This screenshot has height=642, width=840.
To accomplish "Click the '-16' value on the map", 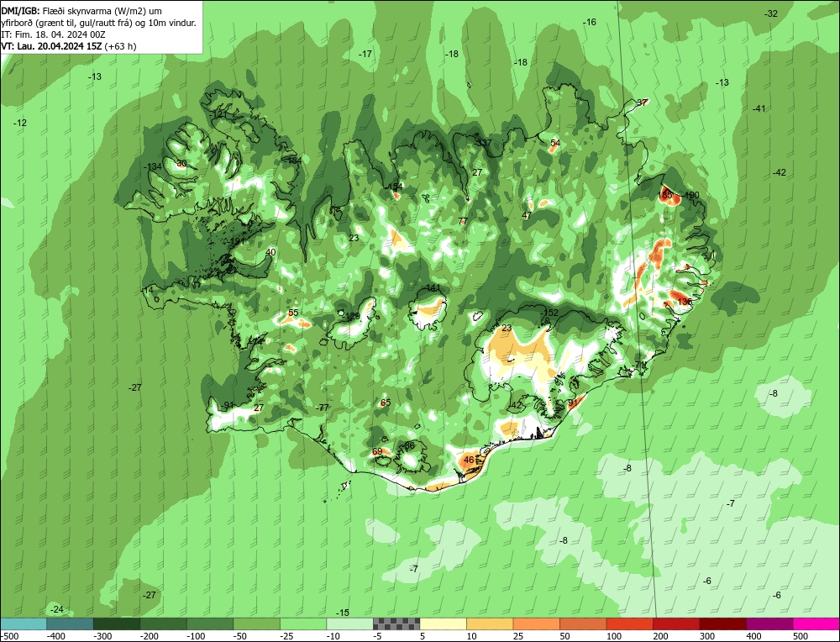I will pos(590,22).
